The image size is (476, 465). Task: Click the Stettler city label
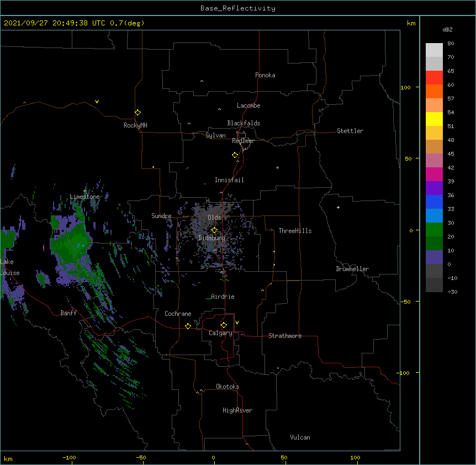point(350,131)
